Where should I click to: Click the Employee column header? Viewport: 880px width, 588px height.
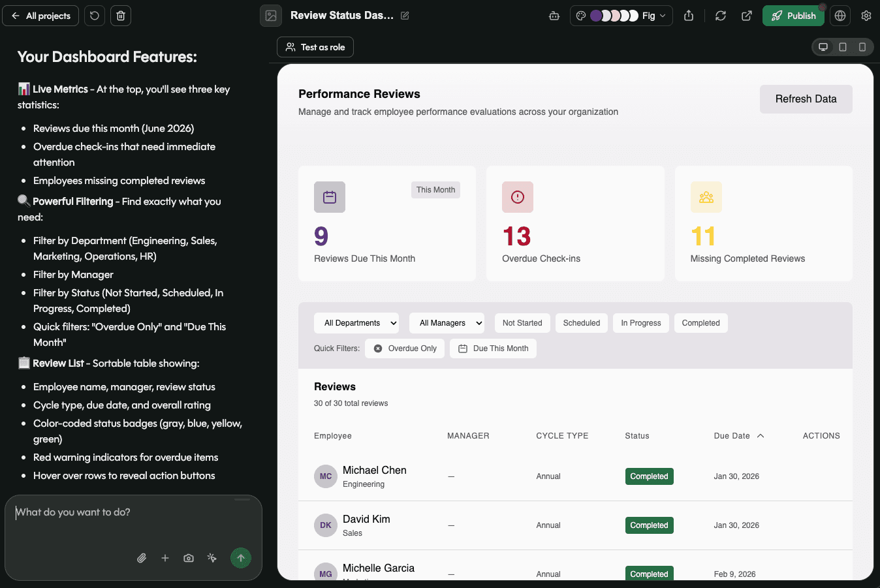click(333, 436)
